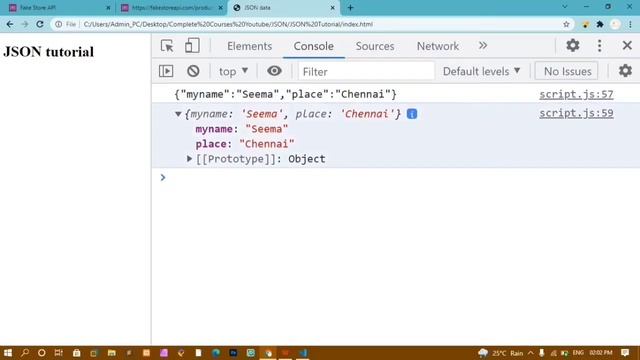
Task: Open Task View on the taskbar
Action: (x=59, y=353)
